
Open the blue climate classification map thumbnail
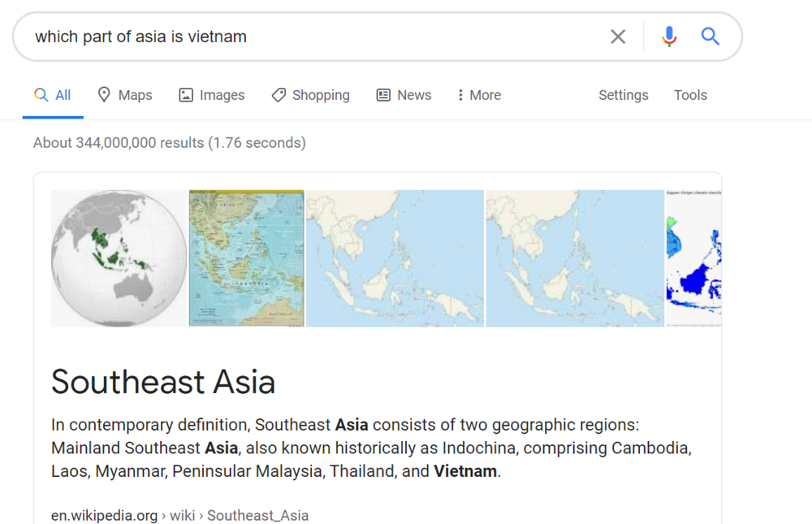tap(693, 258)
